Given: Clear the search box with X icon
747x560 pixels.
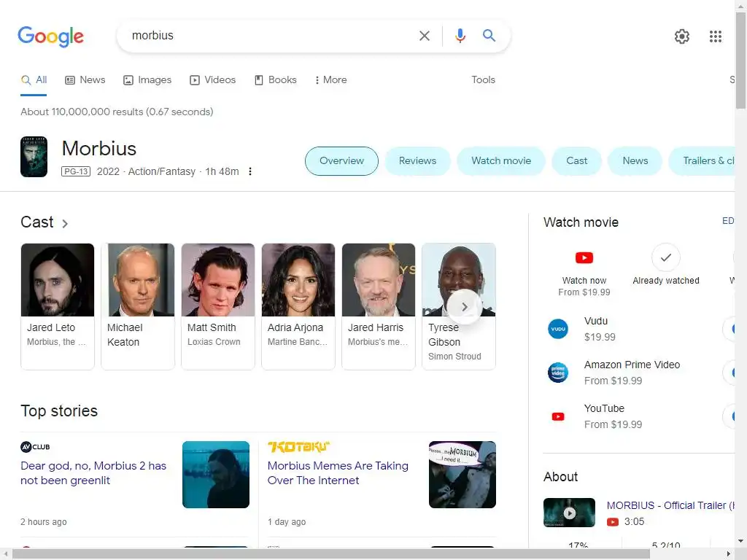Looking at the screenshot, I should click(x=424, y=36).
